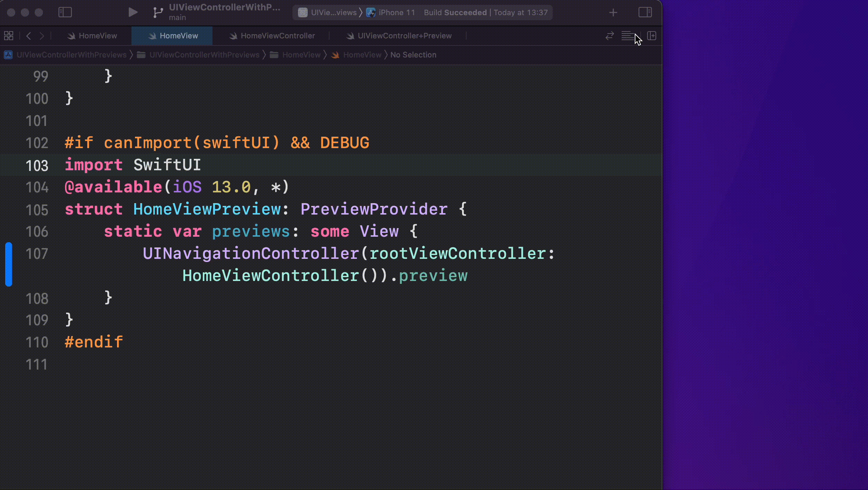868x490 pixels.
Task: Click 'HomeViewController()' in code
Action: (x=280, y=276)
